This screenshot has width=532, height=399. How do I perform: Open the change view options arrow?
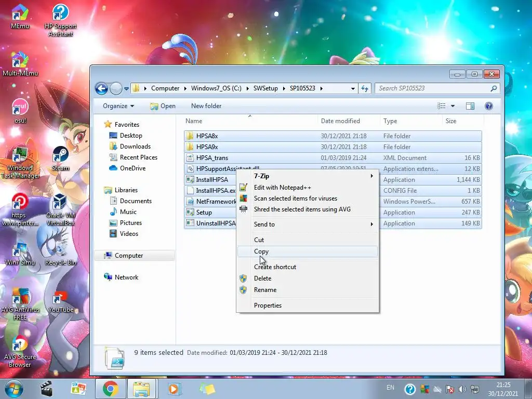453,106
